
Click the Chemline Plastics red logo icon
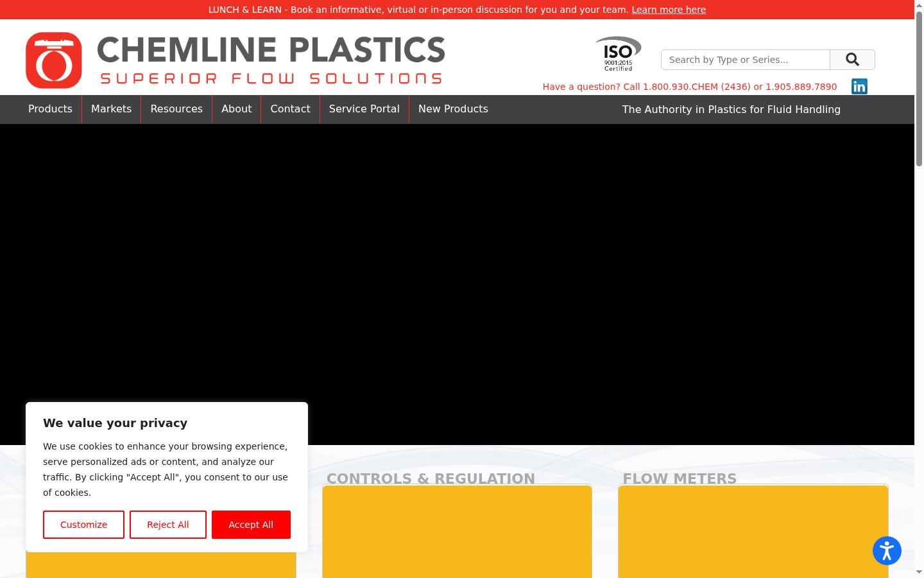point(54,60)
